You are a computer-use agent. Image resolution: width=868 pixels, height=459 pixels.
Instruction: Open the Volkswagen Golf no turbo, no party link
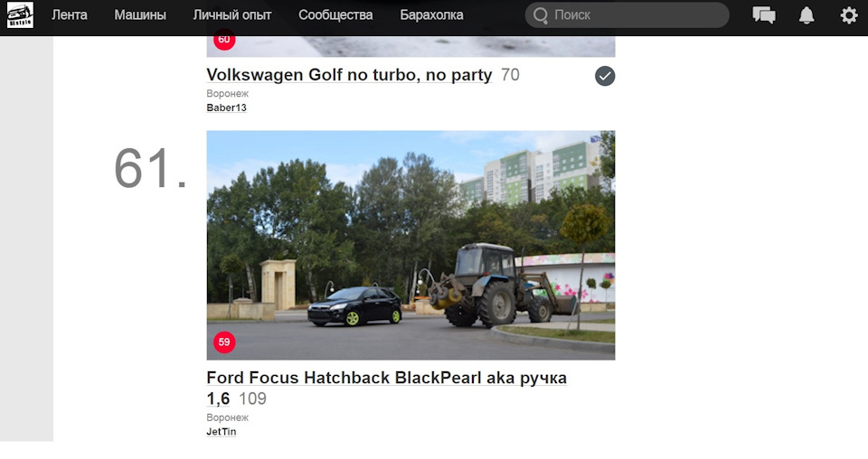pos(349,75)
